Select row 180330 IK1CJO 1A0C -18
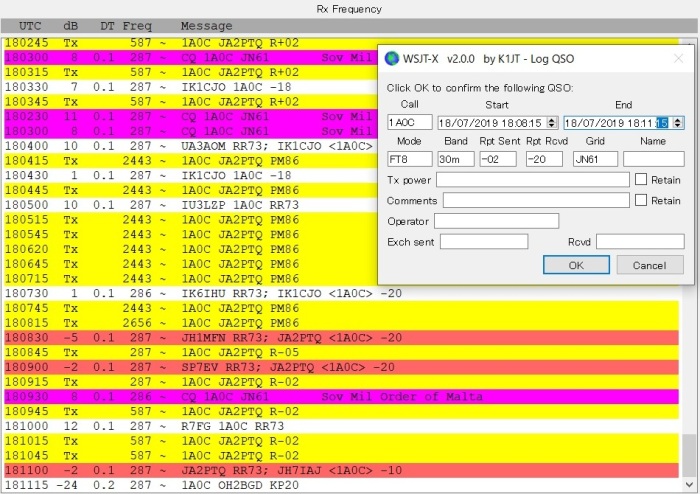 tap(191, 87)
